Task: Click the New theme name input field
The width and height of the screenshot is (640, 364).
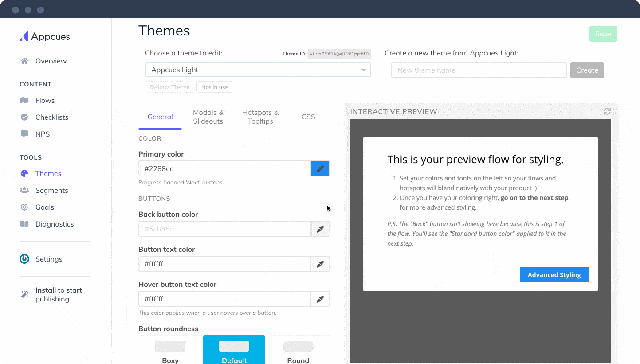Action: [x=479, y=70]
